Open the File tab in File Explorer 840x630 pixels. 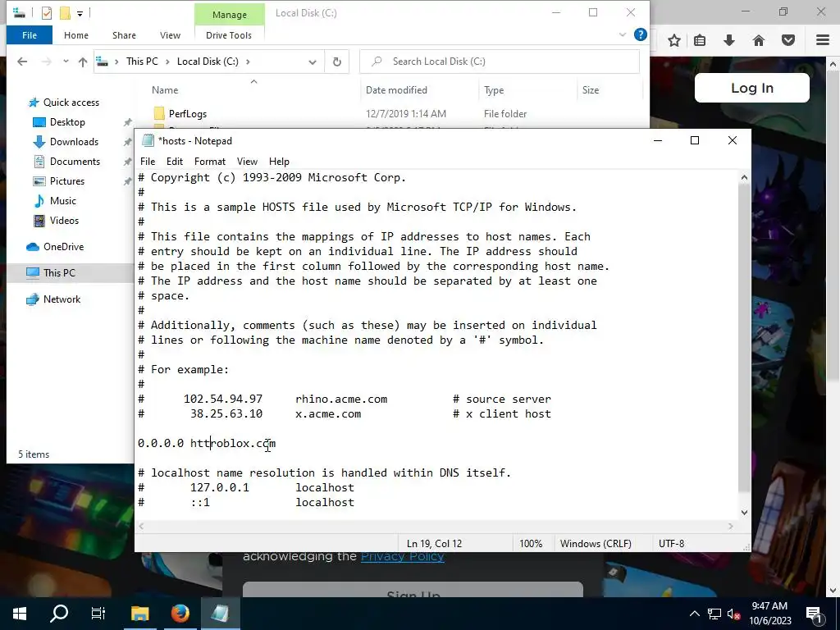click(30, 35)
